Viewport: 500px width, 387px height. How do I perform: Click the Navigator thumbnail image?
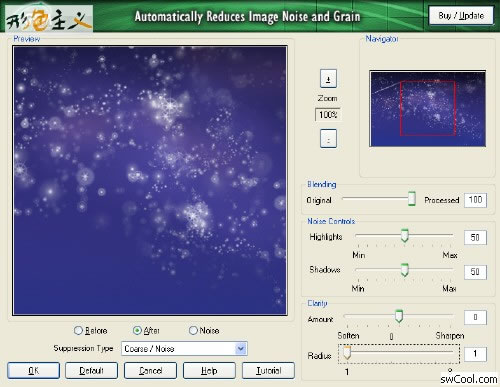[428, 109]
